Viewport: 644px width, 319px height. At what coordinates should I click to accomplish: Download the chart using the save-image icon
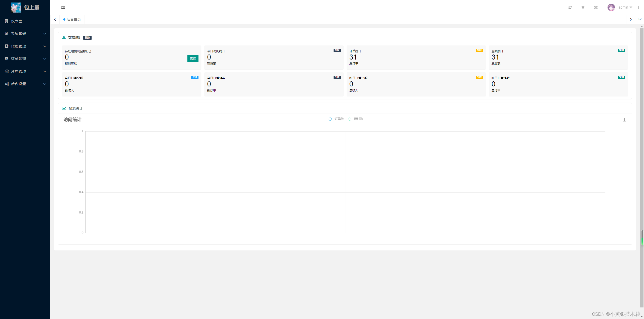click(624, 120)
